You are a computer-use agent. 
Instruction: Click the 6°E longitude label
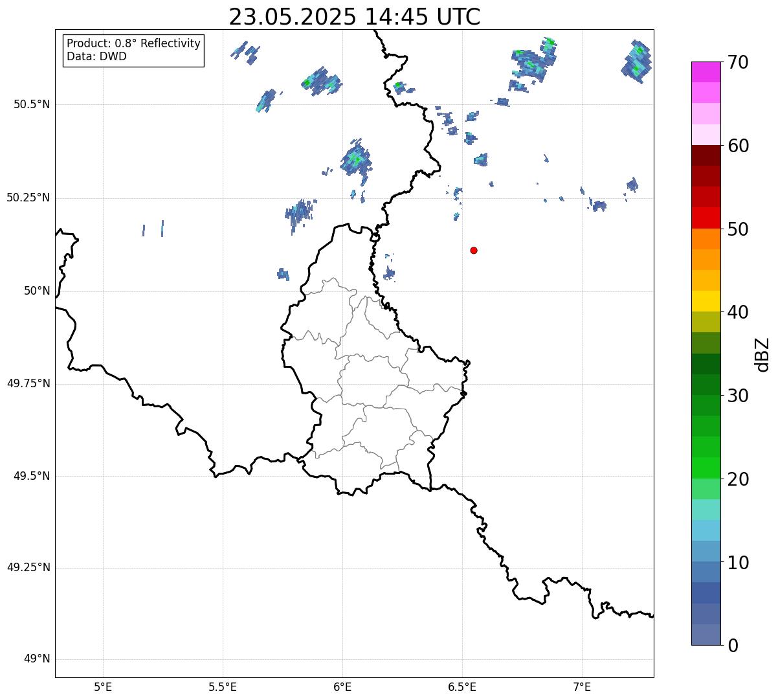pyautogui.click(x=342, y=687)
